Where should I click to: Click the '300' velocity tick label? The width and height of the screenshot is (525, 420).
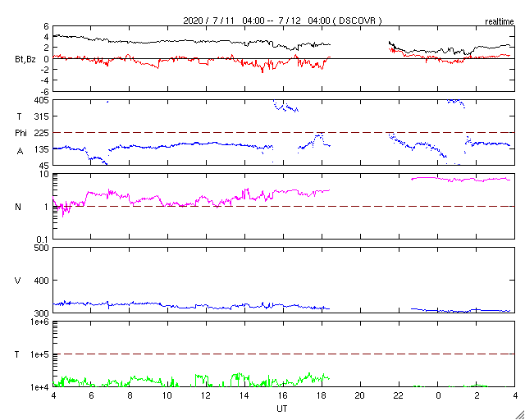[42, 313]
